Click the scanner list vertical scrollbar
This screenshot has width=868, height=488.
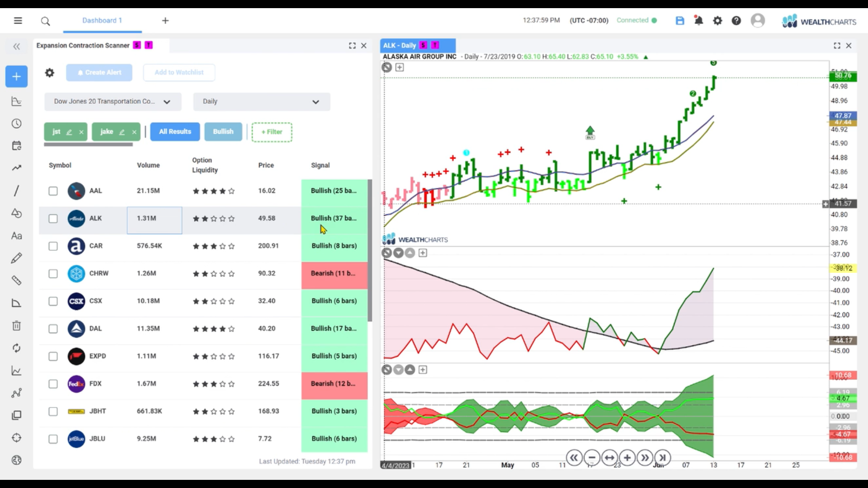[x=370, y=251]
